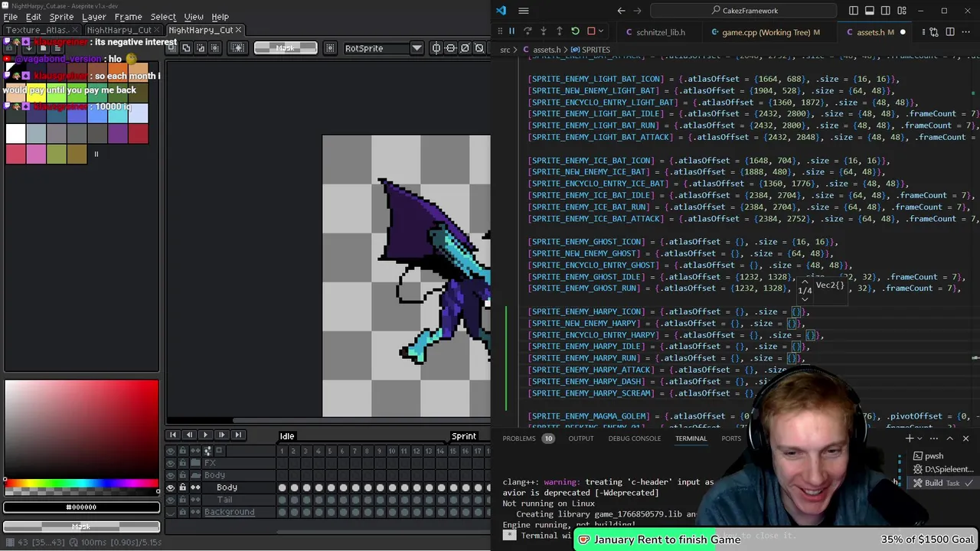980x551 pixels.
Task: Select the Tail layer name
Action: (224, 500)
